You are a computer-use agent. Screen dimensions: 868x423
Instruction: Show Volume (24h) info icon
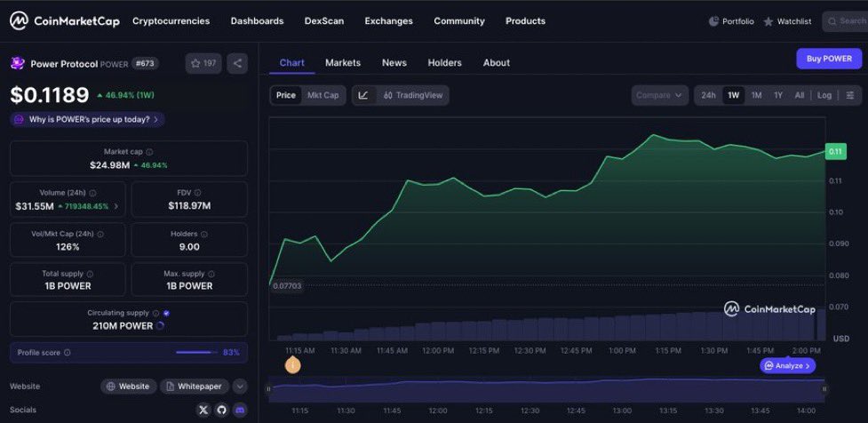tap(92, 193)
